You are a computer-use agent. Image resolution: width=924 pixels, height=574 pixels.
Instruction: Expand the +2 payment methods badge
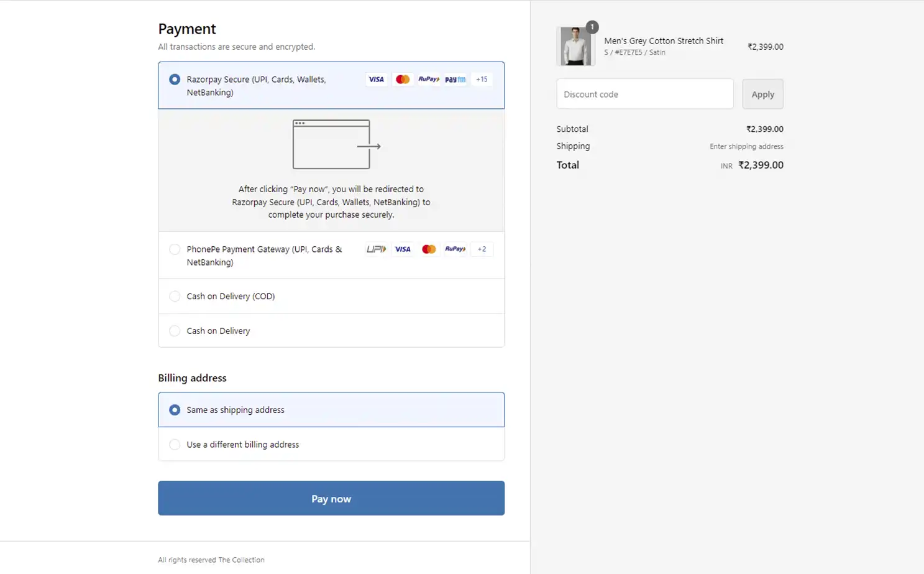click(x=481, y=249)
